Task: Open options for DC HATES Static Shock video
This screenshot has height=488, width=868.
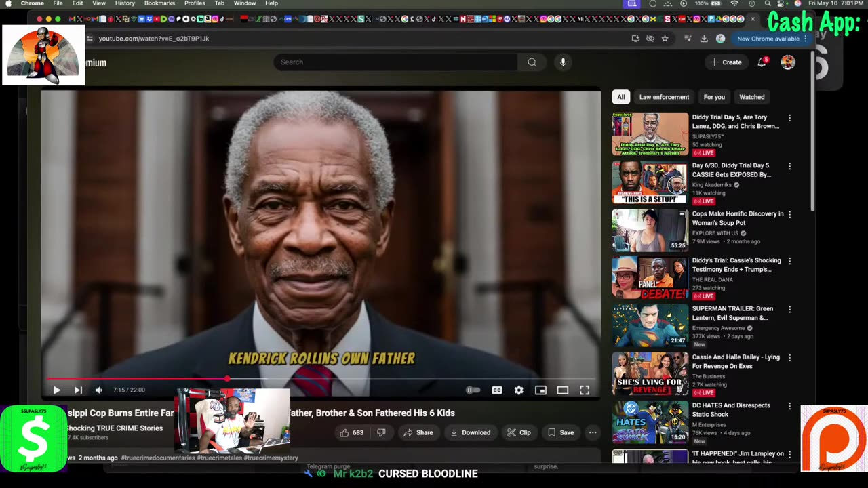Action: click(789, 406)
